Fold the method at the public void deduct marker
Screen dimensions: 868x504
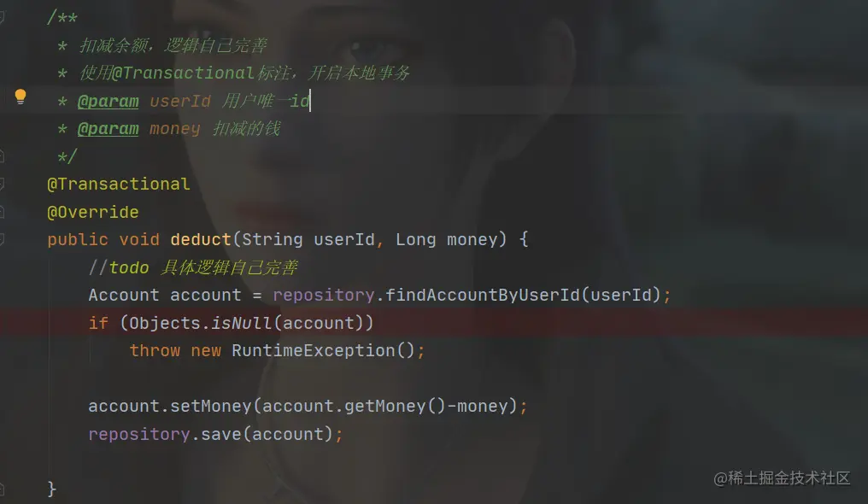pyautogui.click(x=2, y=239)
